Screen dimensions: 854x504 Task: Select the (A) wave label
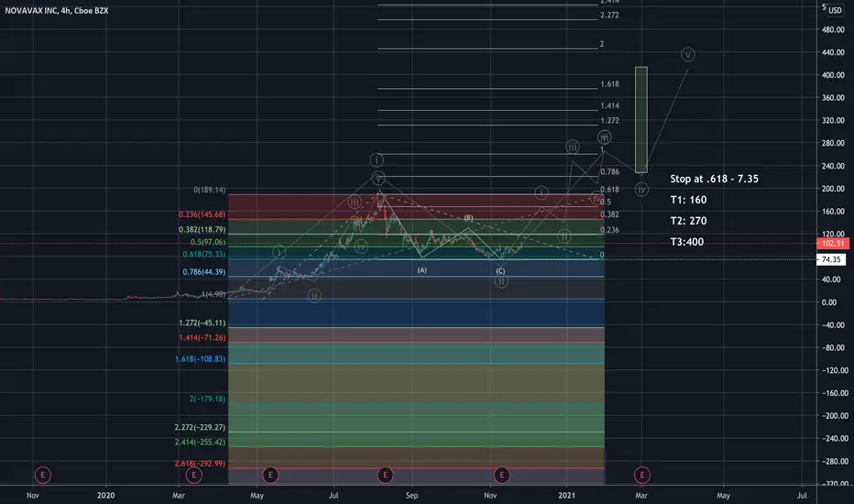click(422, 270)
